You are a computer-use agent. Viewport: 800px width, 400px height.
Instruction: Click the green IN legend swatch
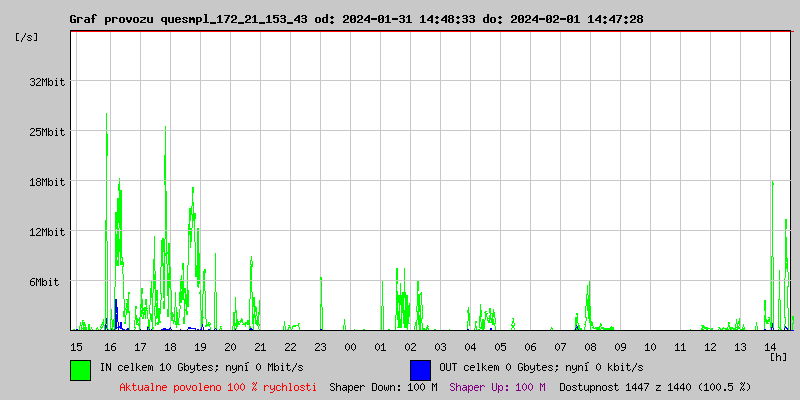[80, 369]
